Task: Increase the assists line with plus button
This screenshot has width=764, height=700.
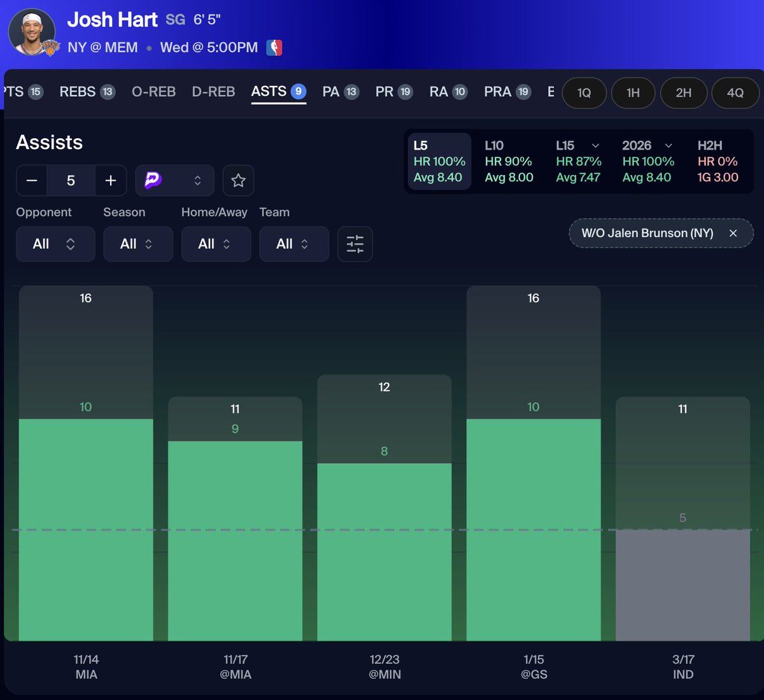Action: click(111, 180)
